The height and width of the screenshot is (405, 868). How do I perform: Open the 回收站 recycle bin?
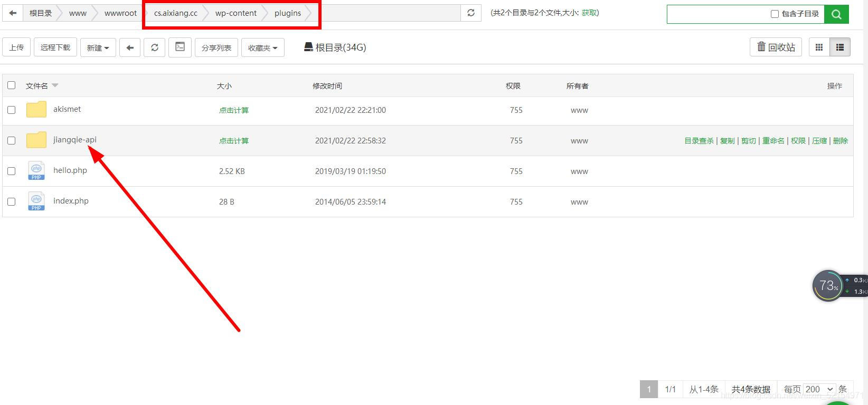tap(776, 47)
